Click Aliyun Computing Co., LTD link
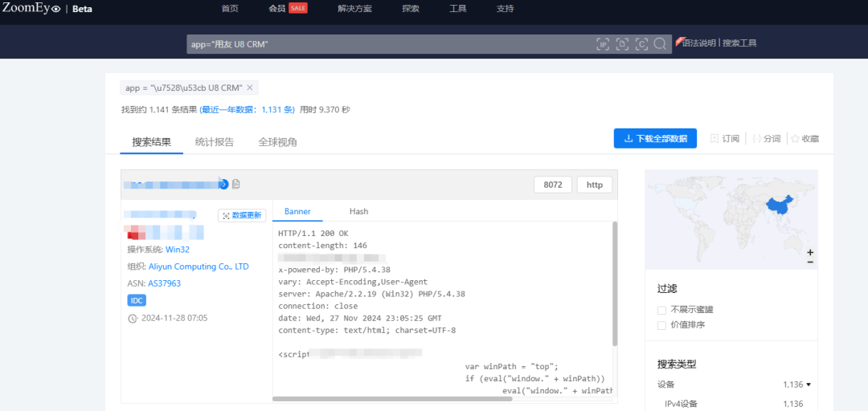868x411 pixels. point(199,267)
